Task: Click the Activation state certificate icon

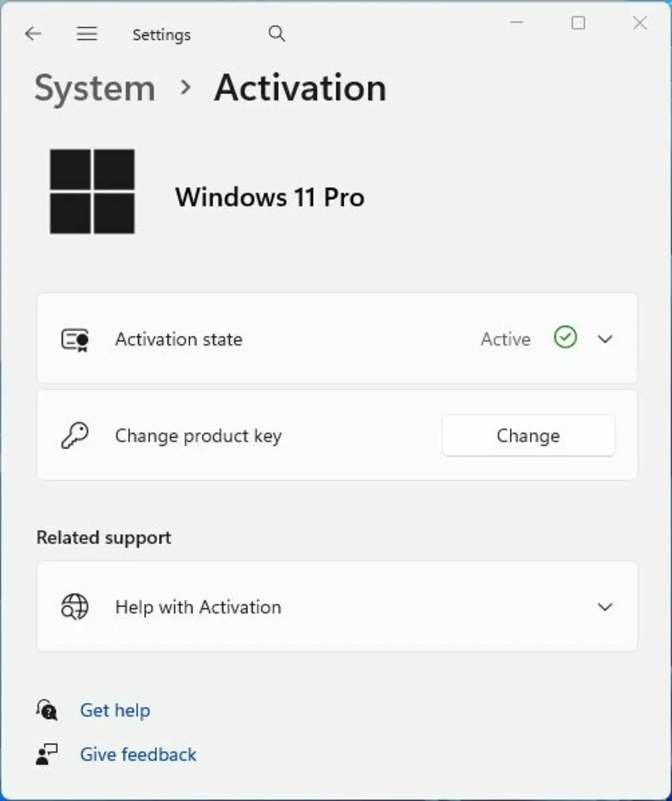Action: (75, 339)
